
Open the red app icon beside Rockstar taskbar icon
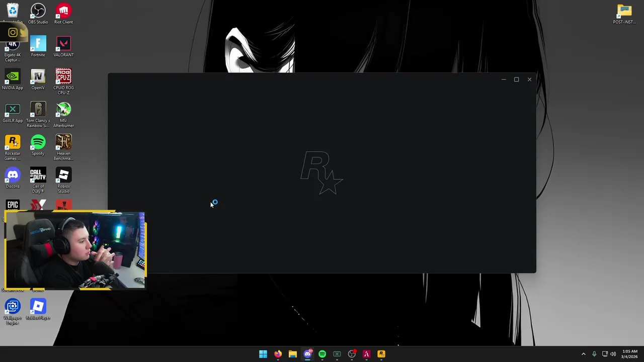pyautogui.click(x=366, y=354)
